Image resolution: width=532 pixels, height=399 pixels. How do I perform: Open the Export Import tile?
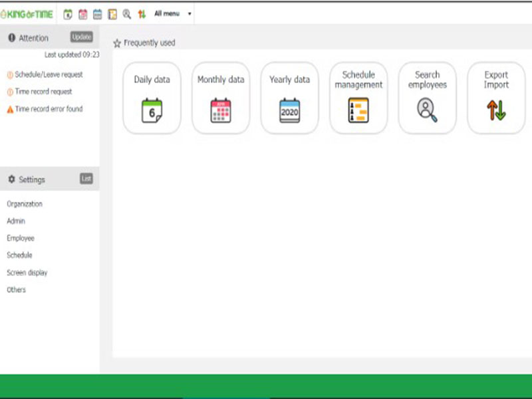[496, 98]
